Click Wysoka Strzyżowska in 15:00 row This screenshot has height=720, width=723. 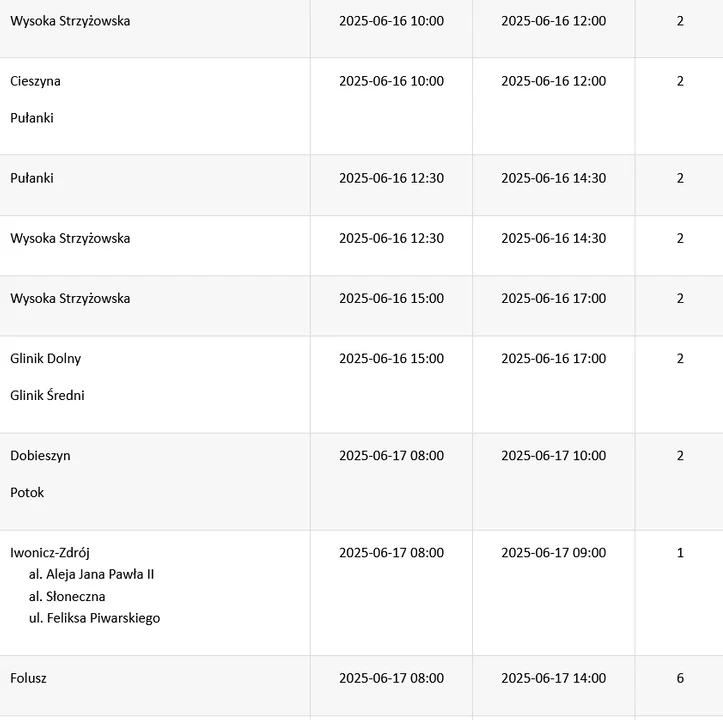[70, 298]
